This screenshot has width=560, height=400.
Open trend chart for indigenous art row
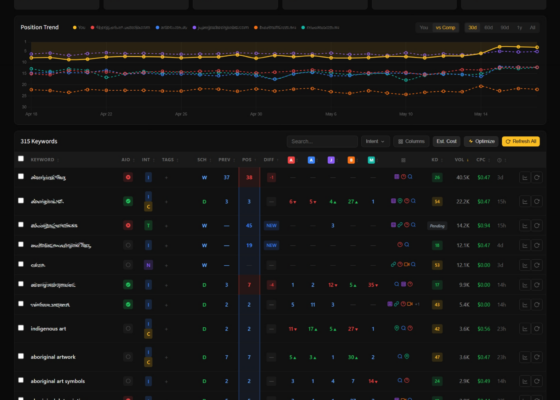525,329
